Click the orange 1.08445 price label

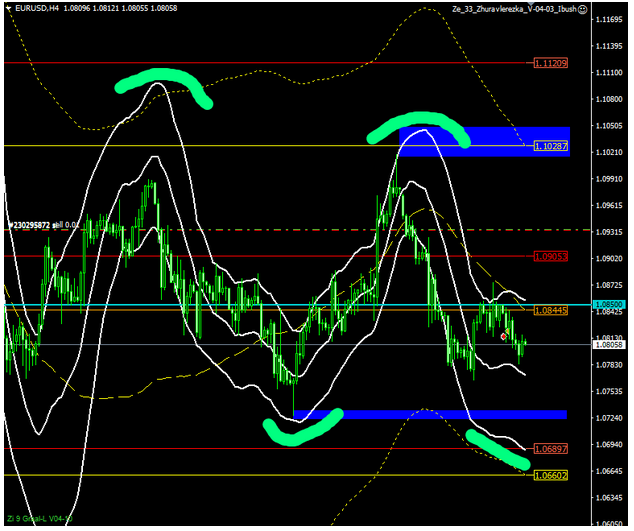point(551,311)
